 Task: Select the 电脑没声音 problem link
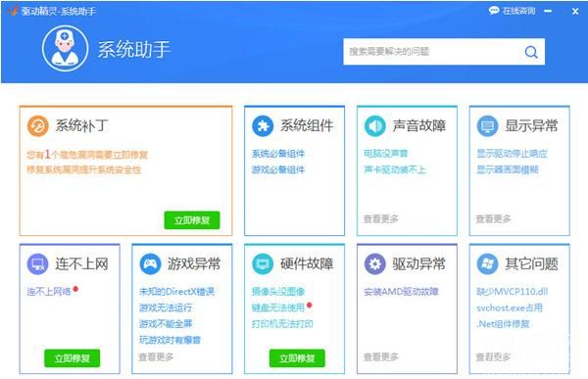[386, 154]
